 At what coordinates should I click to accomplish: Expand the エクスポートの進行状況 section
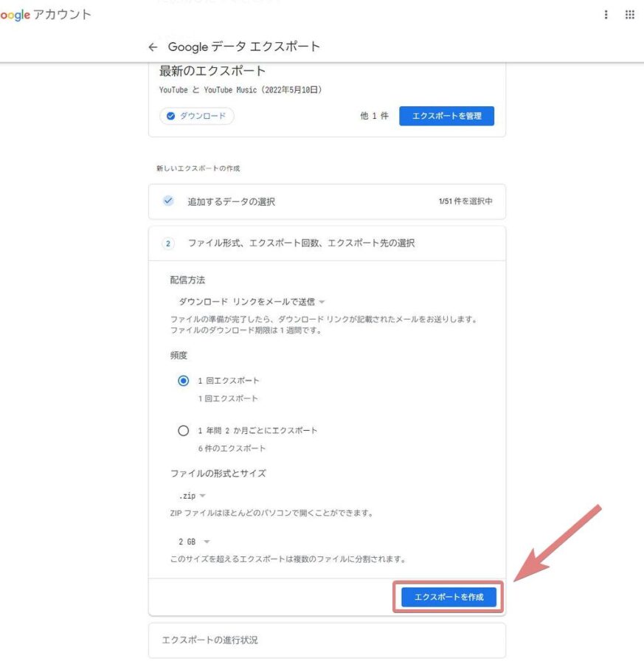pos(327,640)
